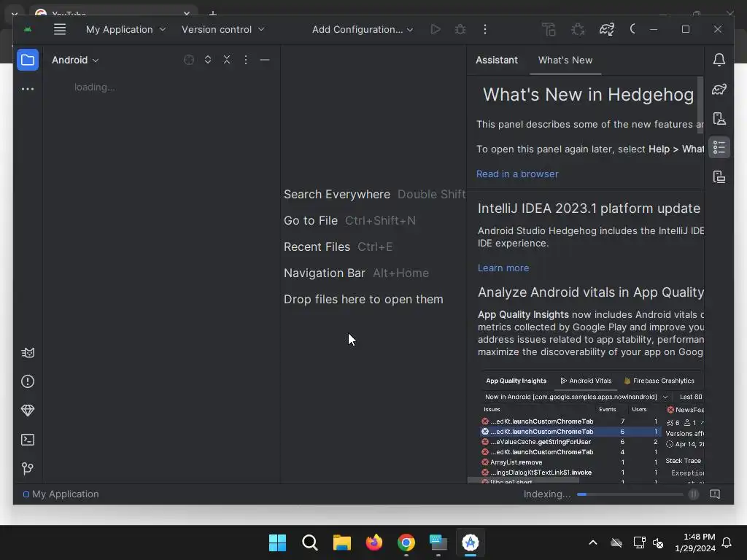Click Read in a browser link
The height and width of the screenshot is (560, 747).
pyautogui.click(x=517, y=174)
